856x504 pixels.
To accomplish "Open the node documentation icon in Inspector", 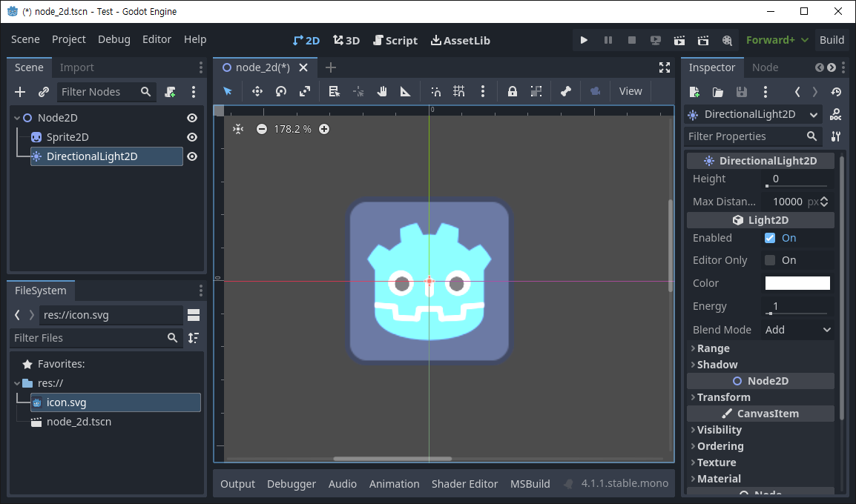I will tap(835, 114).
